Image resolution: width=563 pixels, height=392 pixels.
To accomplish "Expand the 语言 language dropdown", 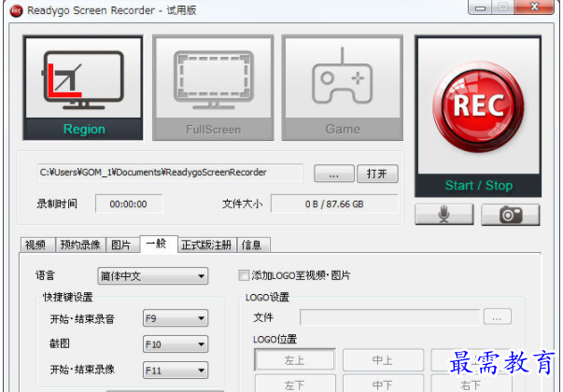I will point(153,276).
